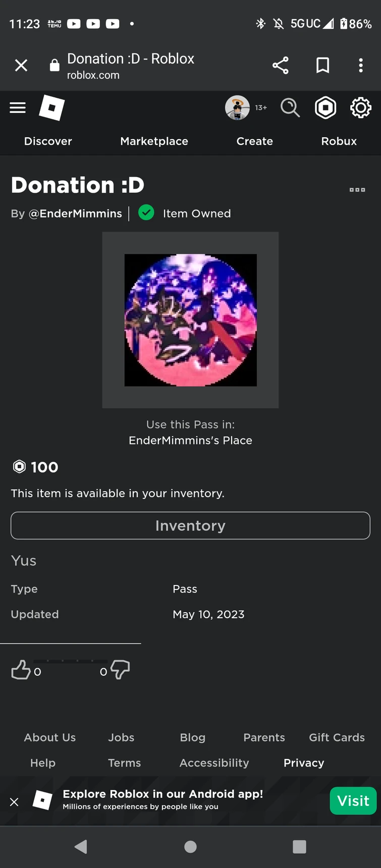Like the pass with thumbs up
The image size is (381, 868).
coord(21,670)
